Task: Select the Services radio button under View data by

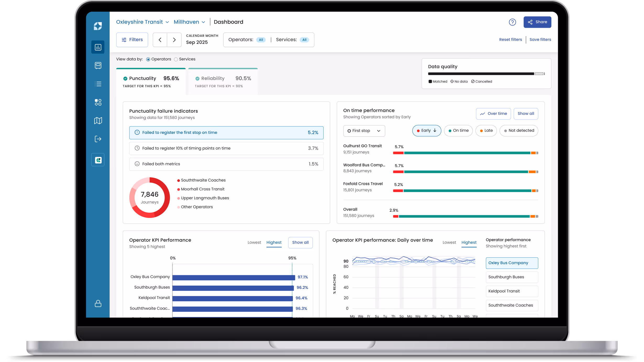Action: [176, 59]
